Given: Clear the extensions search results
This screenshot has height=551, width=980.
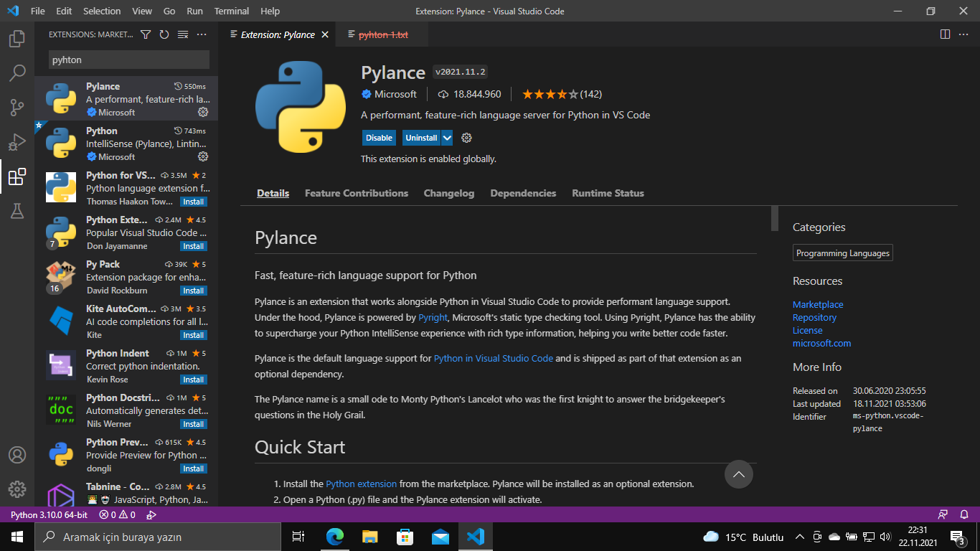Looking at the screenshot, I should tap(183, 34).
